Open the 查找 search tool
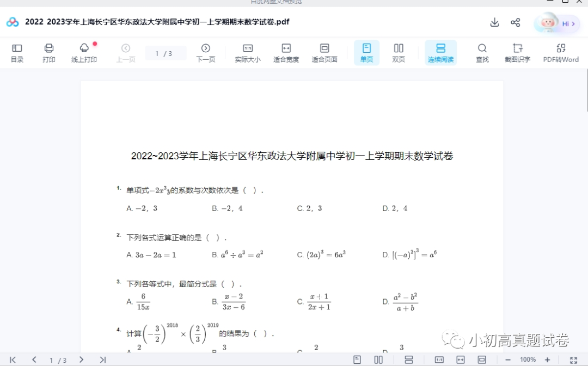588x366 pixels. tap(482, 53)
